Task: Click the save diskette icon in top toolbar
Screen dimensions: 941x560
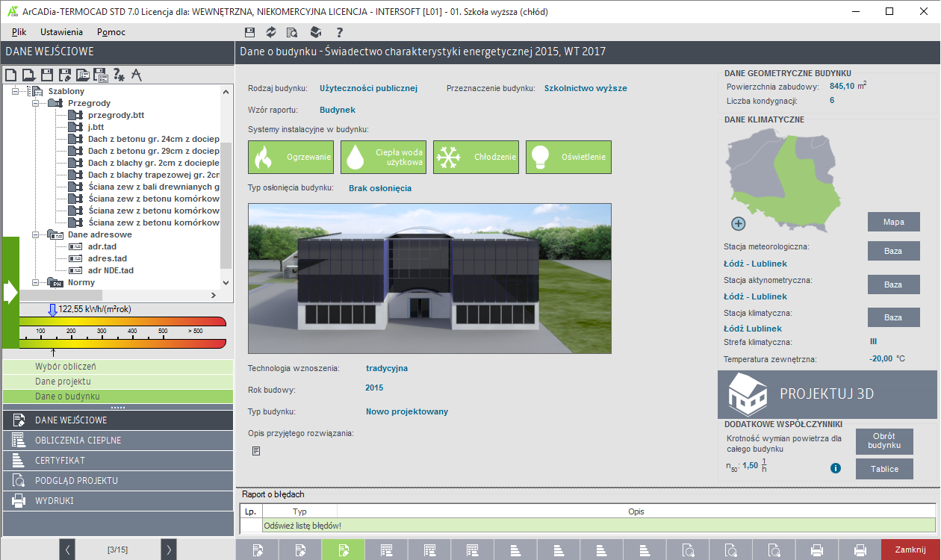Action: click(x=249, y=32)
